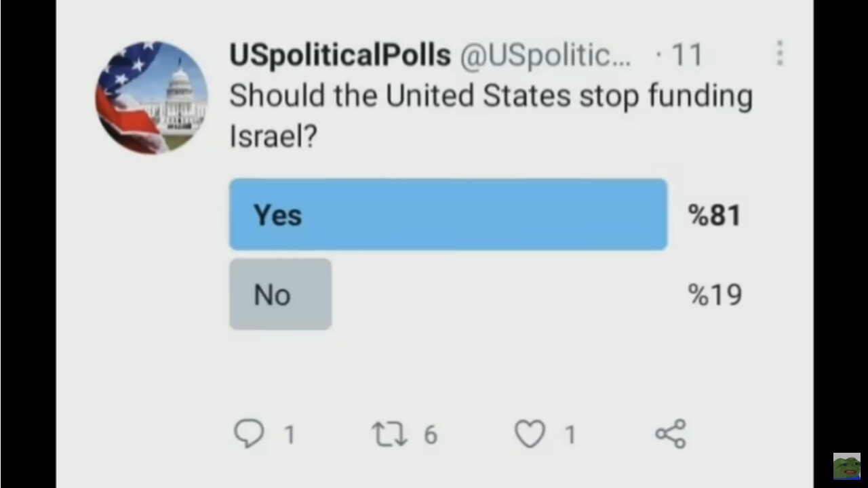
Task: Click the Capitol dome in the avatar
Action: coord(179,81)
